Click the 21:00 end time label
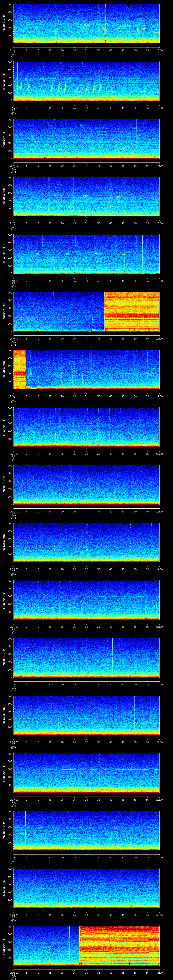 pos(160,396)
